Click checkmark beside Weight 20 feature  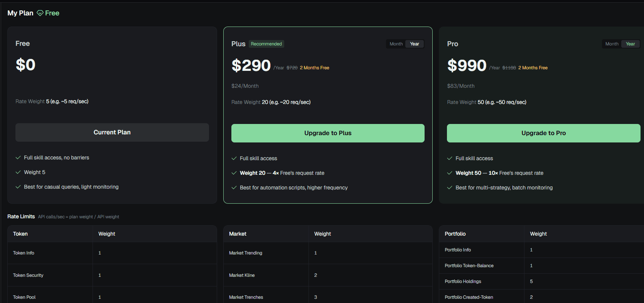coord(234,173)
